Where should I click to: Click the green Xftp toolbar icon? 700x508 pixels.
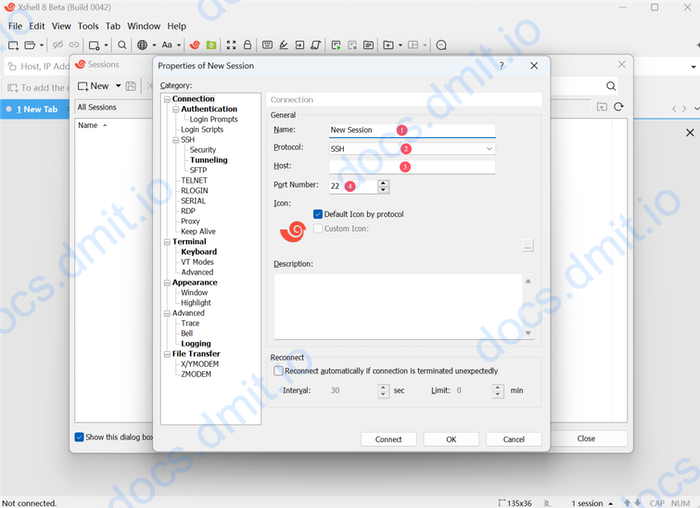pyautogui.click(x=210, y=45)
